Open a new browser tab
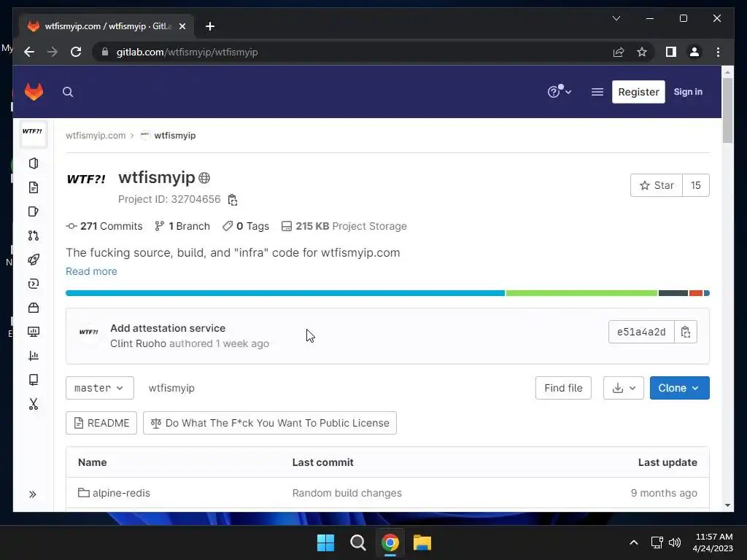747x560 pixels. click(x=210, y=26)
